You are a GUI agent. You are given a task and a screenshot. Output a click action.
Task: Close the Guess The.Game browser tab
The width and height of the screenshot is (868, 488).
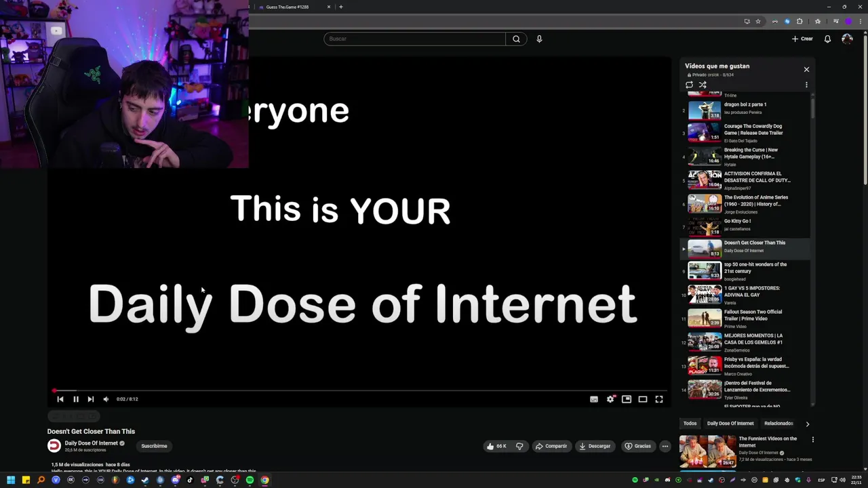coord(329,7)
